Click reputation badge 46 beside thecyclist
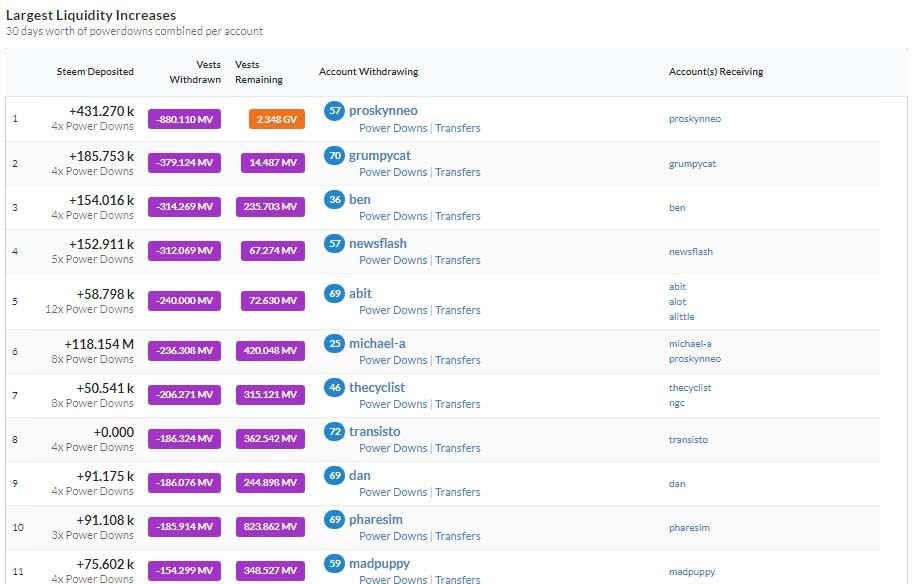The image size is (912, 584). (x=334, y=387)
